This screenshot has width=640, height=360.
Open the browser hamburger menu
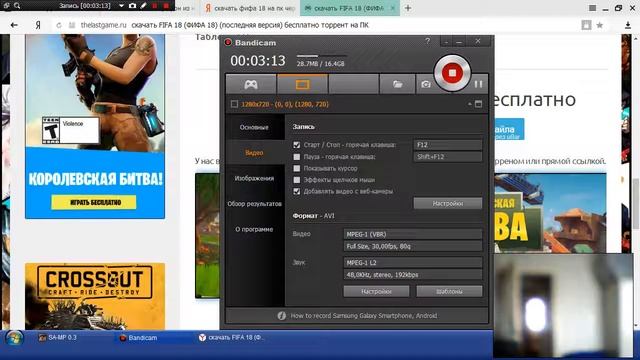point(592,8)
